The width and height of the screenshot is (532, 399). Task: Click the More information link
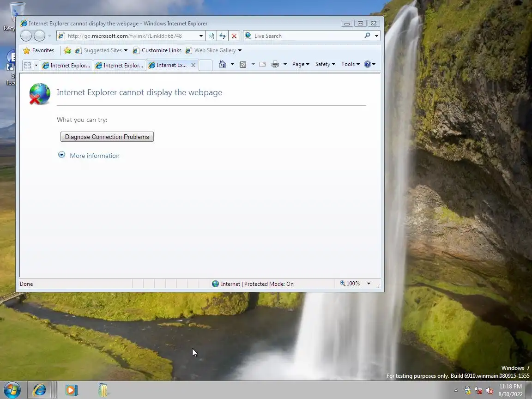[95, 156]
